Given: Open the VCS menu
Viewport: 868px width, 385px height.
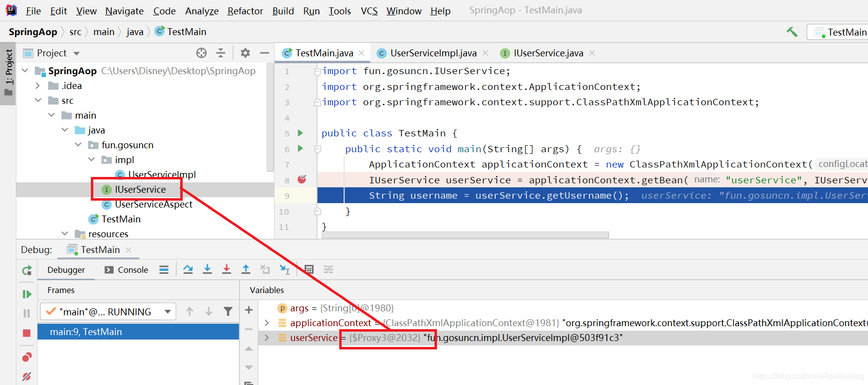Looking at the screenshot, I should [x=369, y=11].
